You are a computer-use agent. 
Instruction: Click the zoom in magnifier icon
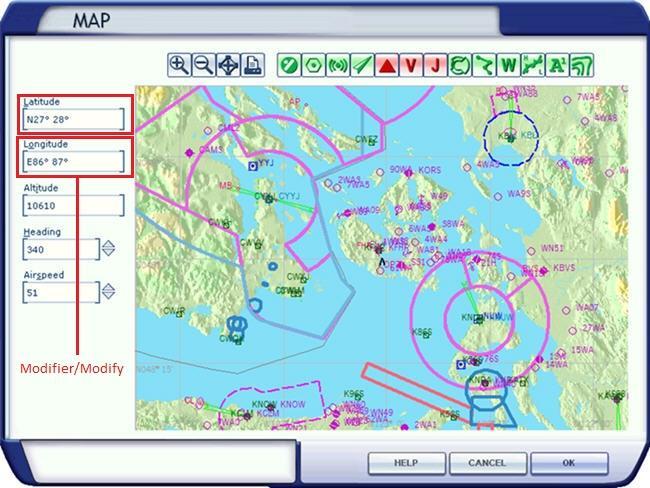pyautogui.click(x=179, y=65)
